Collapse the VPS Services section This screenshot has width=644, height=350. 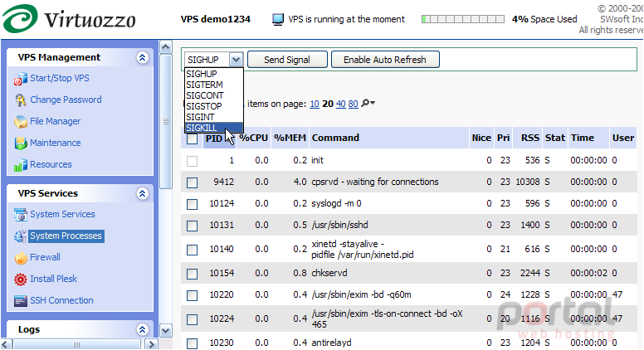[142, 193]
